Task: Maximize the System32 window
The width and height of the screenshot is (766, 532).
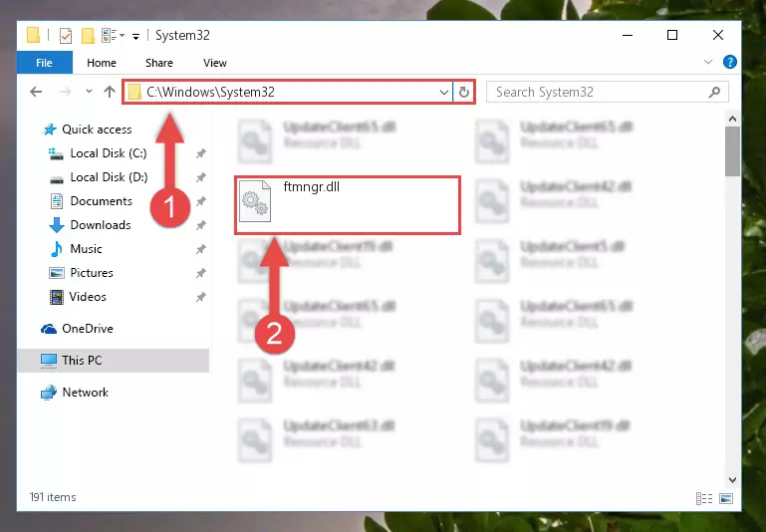Action: click(x=672, y=35)
